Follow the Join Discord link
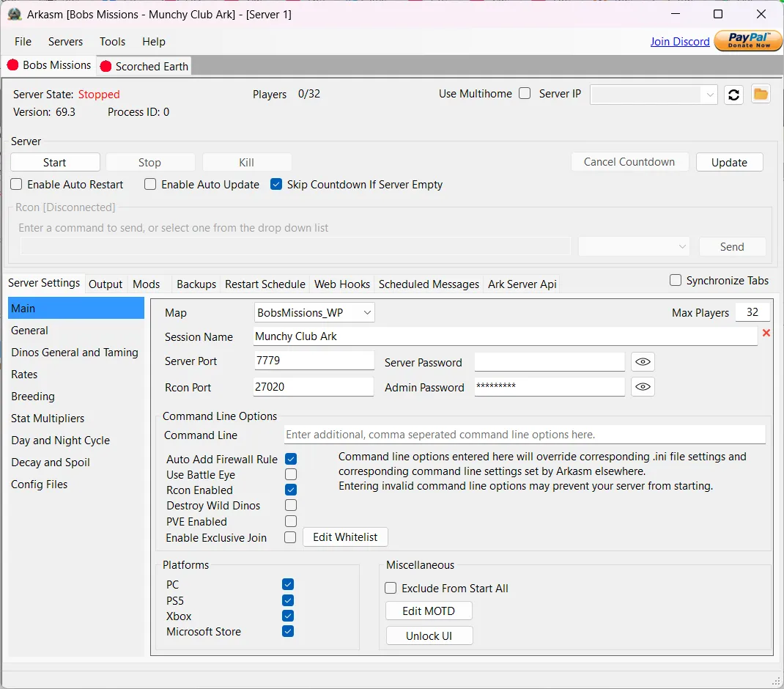Viewport: 784px width, 689px height. tap(679, 42)
